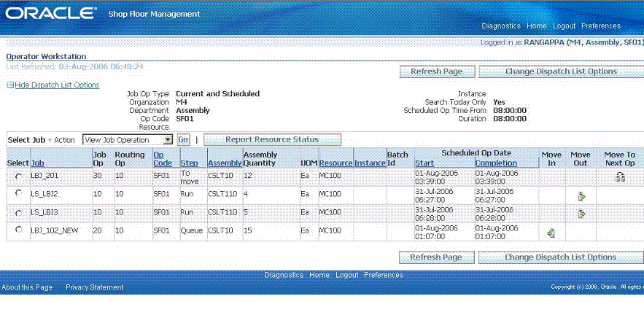This screenshot has height=315, width=644.
Task: Click job name LS_LBJ3
Action: click(x=44, y=212)
